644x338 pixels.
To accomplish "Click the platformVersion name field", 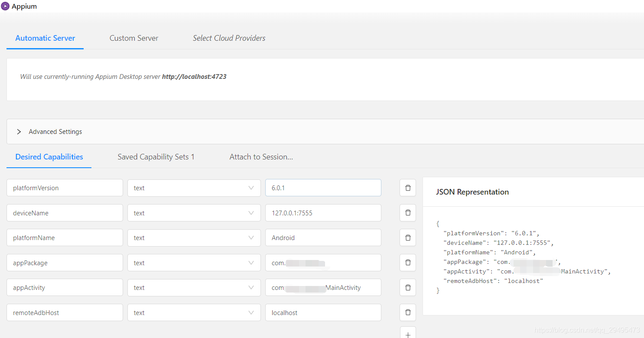I will (x=65, y=188).
